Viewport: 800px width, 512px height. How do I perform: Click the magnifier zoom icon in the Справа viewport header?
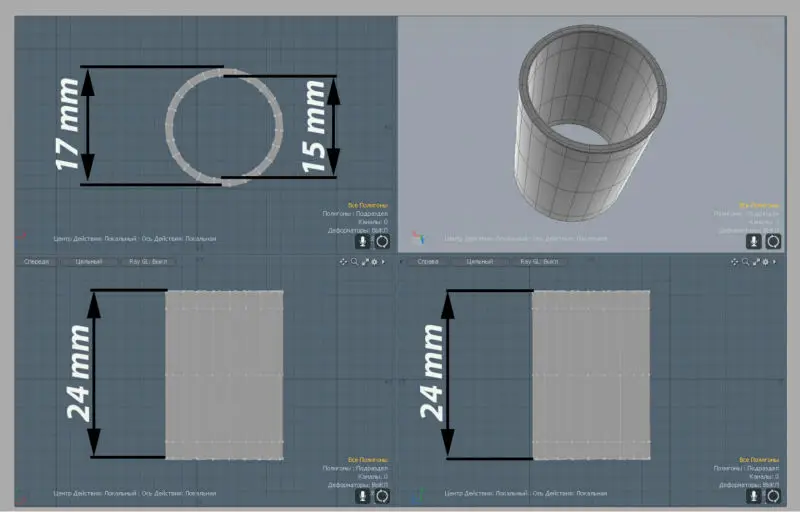745,262
